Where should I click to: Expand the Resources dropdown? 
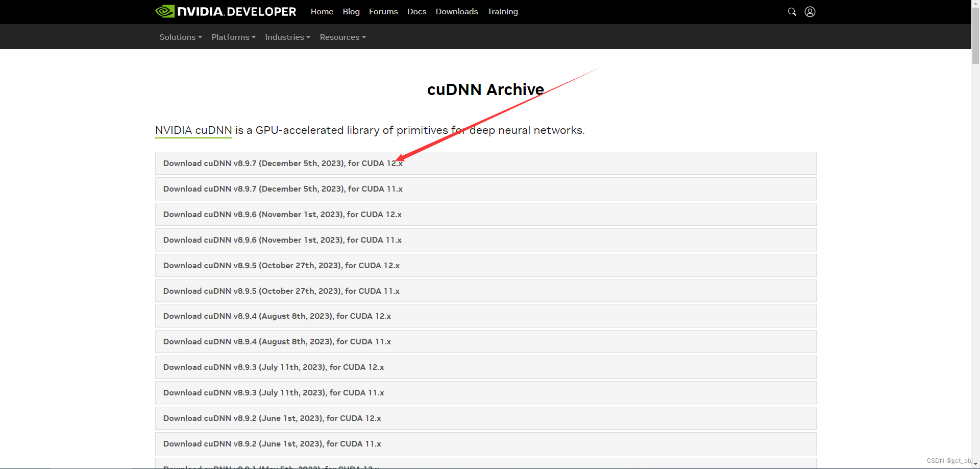coord(342,37)
